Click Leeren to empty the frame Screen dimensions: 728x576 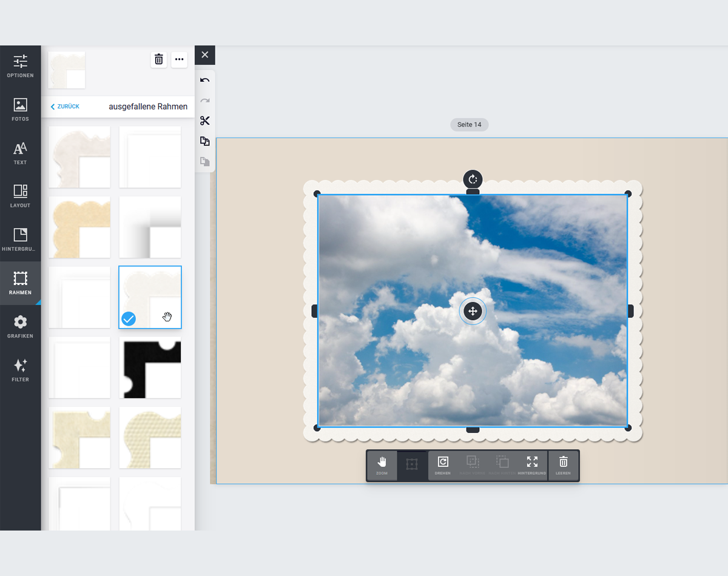coord(563,466)
